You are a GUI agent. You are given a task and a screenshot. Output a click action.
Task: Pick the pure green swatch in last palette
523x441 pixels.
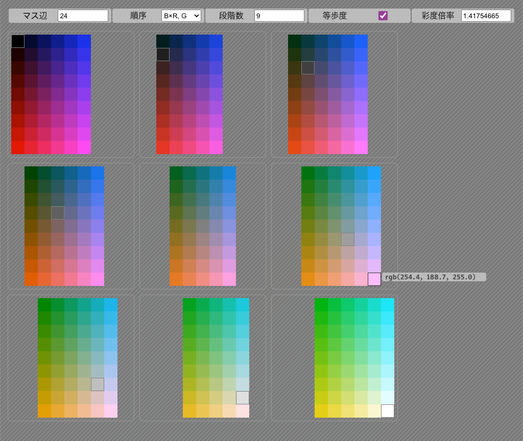(321, 305)
